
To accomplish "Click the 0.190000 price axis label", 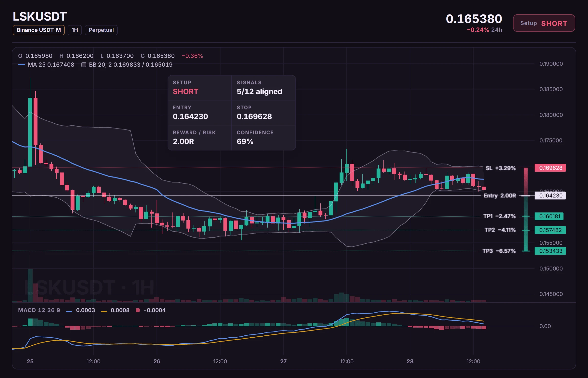I will tap(551, 64).
